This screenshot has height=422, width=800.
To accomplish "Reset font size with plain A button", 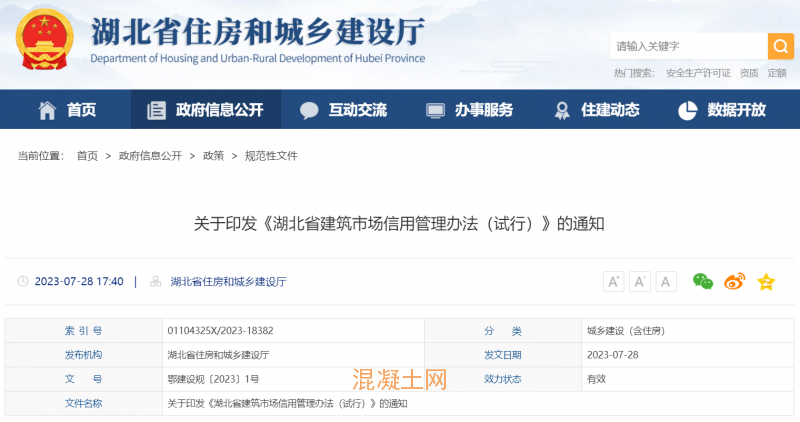I will click(x=666, y=281).
